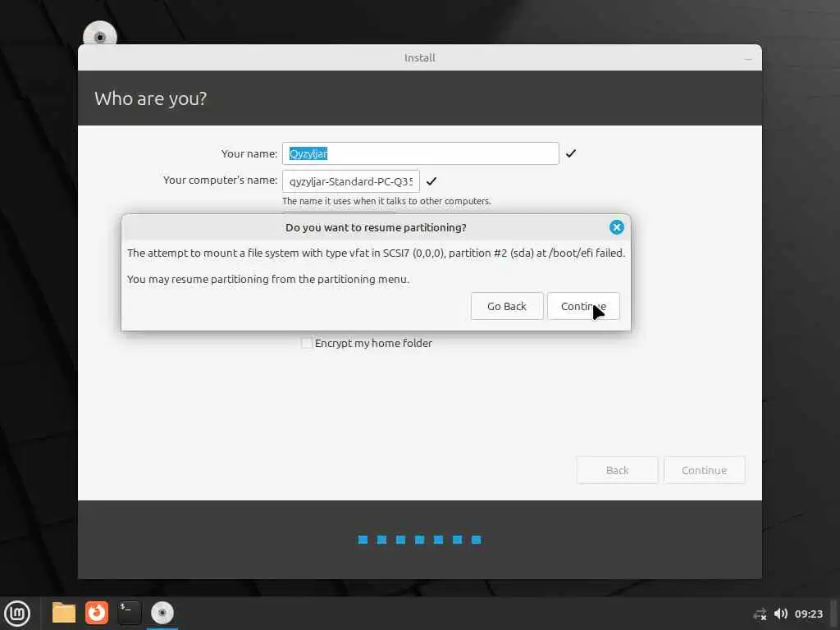Screen dimensions: 840x630
Task: Close the resume partitioning dialog
Action: click(x=617, y=227)
